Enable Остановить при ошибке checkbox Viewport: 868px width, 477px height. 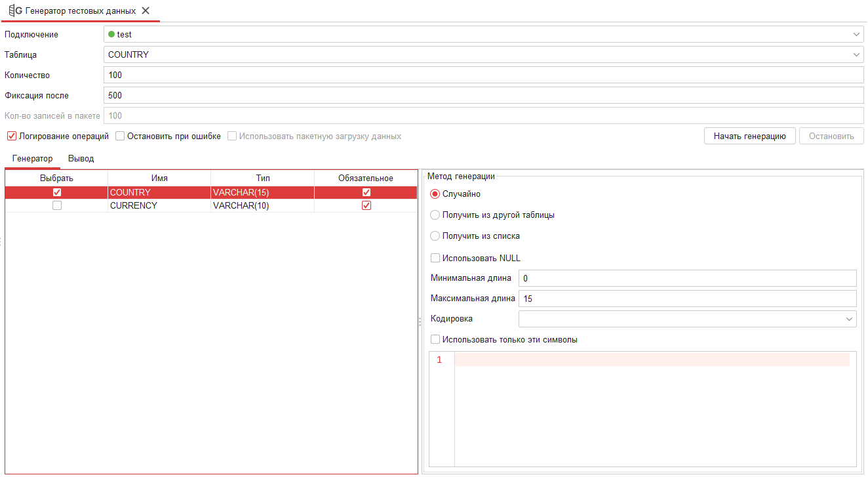[120, 136]
